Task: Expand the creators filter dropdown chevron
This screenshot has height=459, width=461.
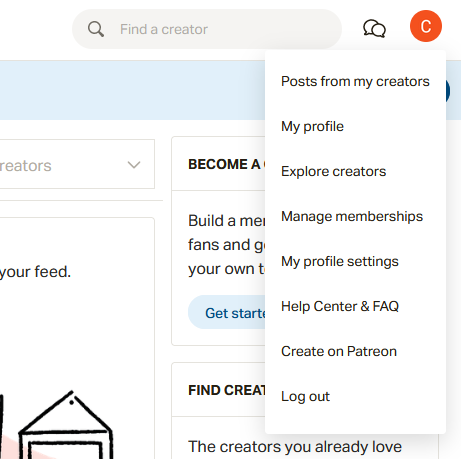Action: pos(134,165)
